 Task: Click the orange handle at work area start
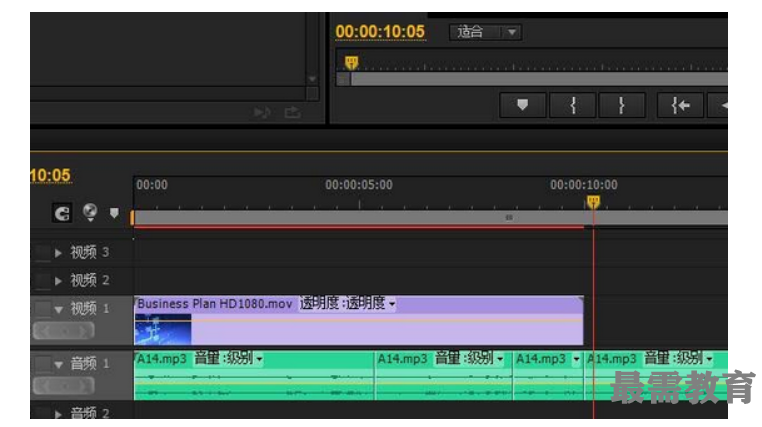(x=132, y=218)
